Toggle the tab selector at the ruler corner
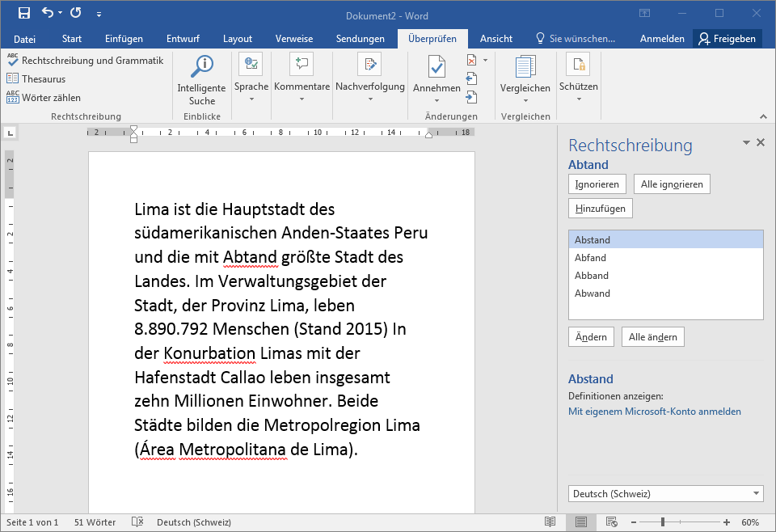Image resolution: width=776 pixels, height=532 pixels. [x=10, y=133]
